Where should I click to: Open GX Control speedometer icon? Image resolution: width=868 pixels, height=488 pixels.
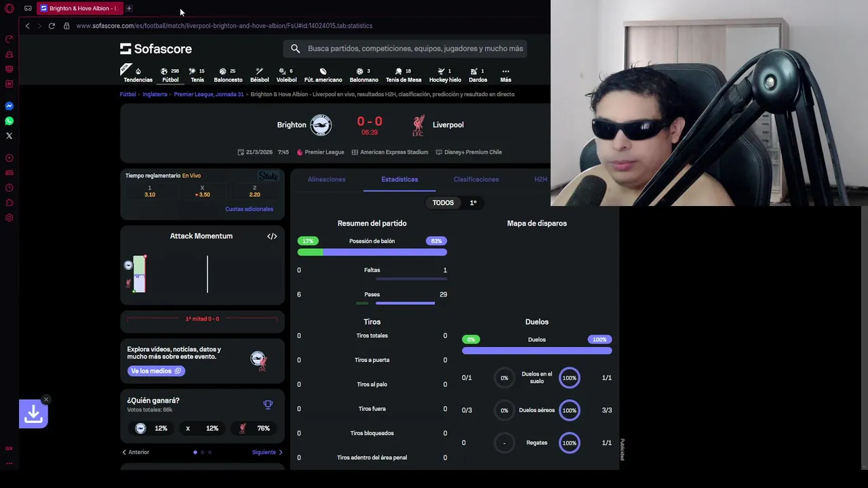9,39
